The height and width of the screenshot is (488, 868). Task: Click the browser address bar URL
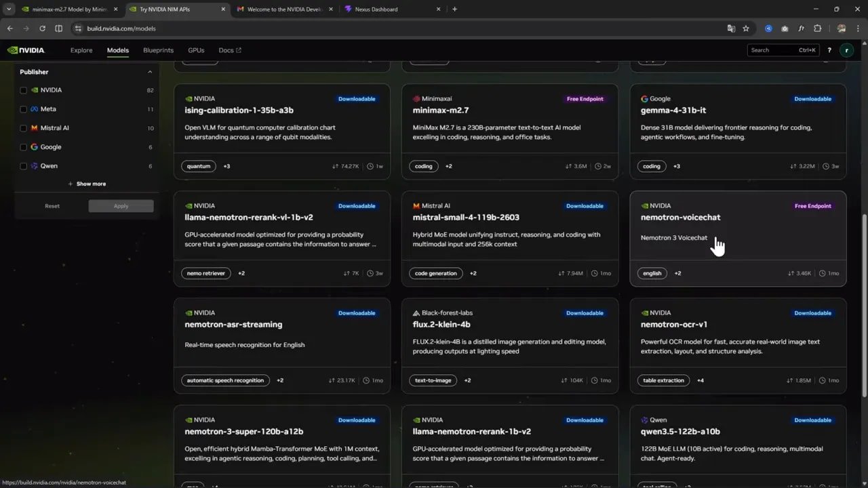point(121,28)
